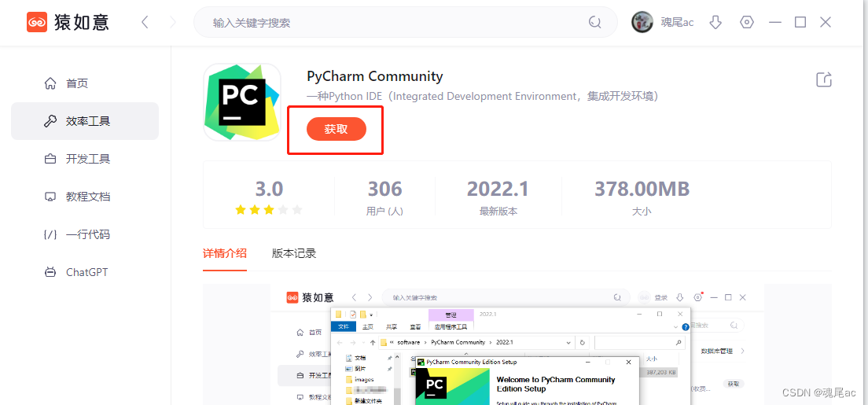The height and width of the screenshot is (405, 868).
Task: Click the star rating row
Action: click(269, 210)
